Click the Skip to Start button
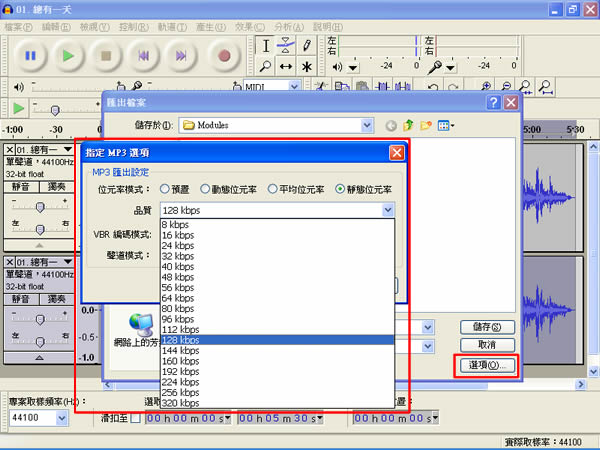This screenshot has height=450, width=600. point(143,56)
